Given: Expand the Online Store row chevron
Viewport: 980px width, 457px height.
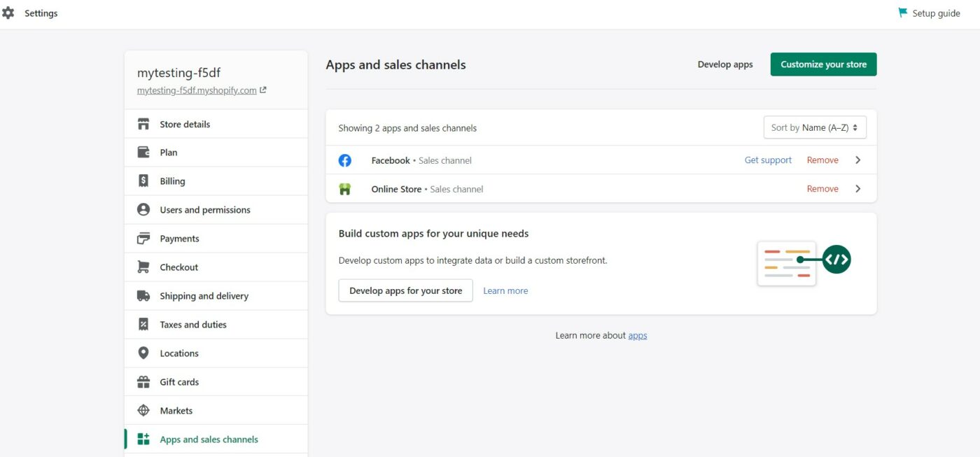Looking at the screenshot, I should [858, 189].
